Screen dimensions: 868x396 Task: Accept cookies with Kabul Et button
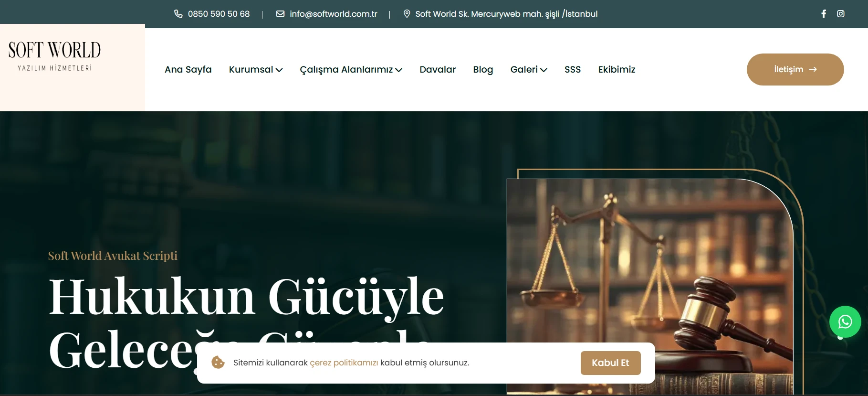(610, 363)
